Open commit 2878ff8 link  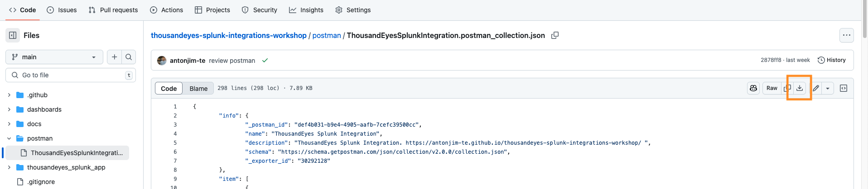pyautogui.click(x=771, y=60)
